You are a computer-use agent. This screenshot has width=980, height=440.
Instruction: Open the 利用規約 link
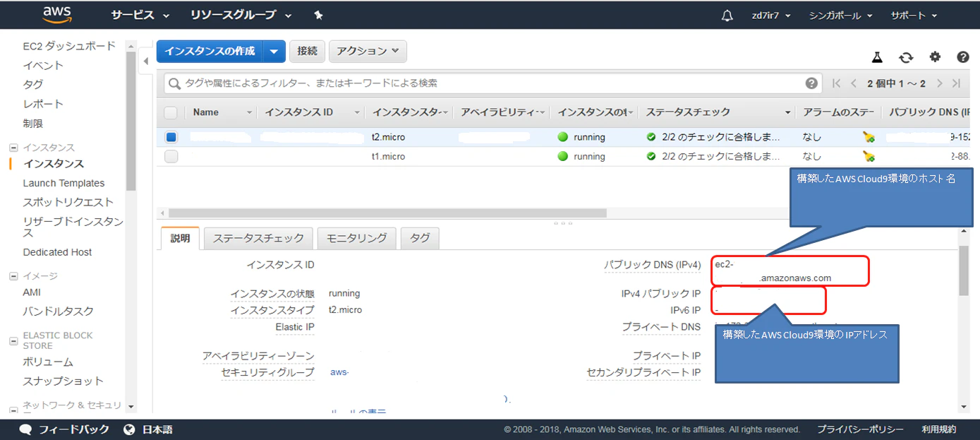[938, 429]
